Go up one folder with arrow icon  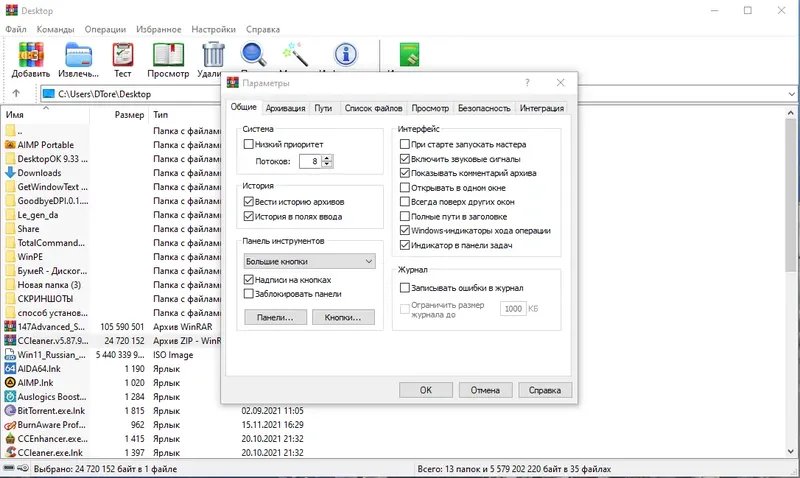click(x=16, y=93)
